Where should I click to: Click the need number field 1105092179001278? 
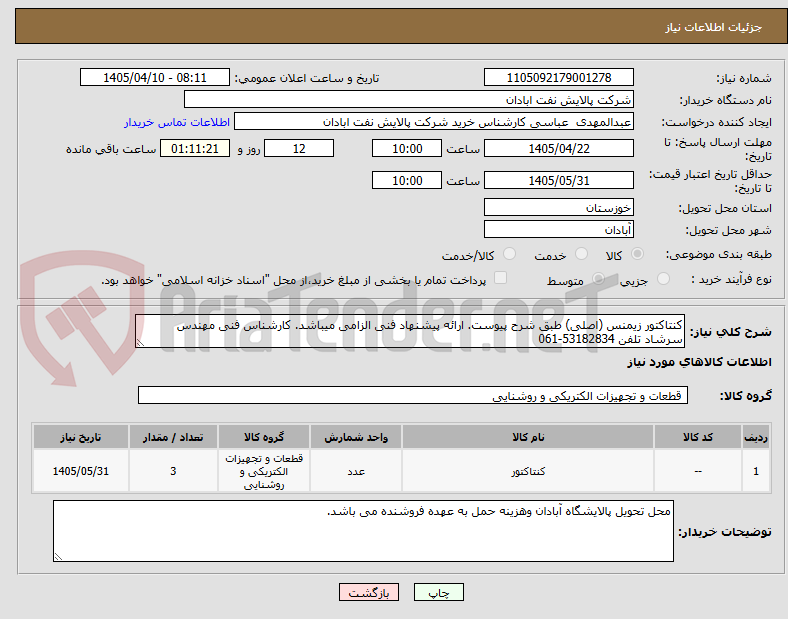(x=558, y=78)
